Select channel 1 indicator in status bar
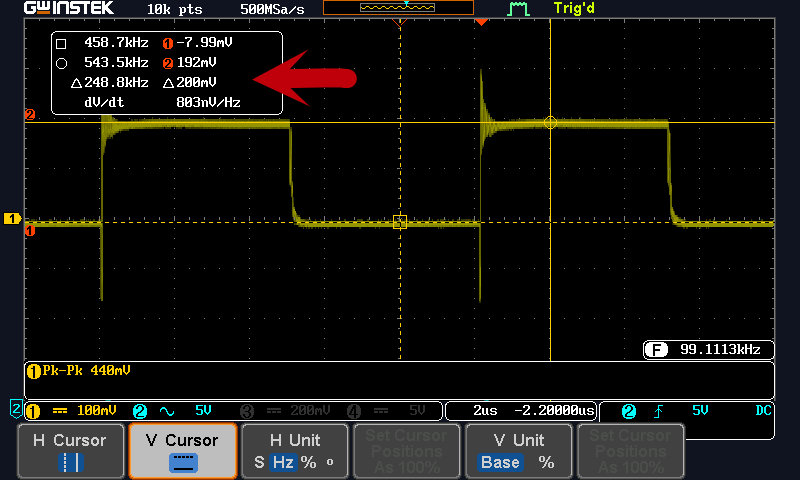Screen dimensions: 800x480 33,411
